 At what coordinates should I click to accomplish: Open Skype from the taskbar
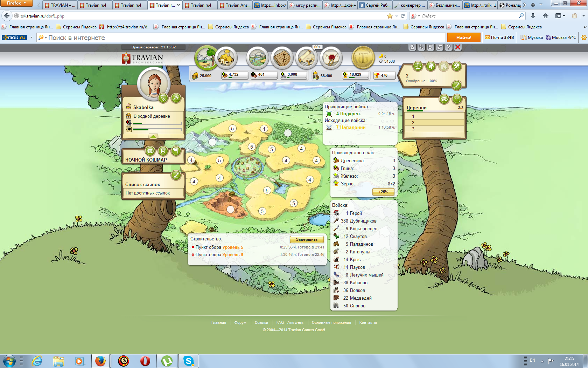tap(189, 361)
